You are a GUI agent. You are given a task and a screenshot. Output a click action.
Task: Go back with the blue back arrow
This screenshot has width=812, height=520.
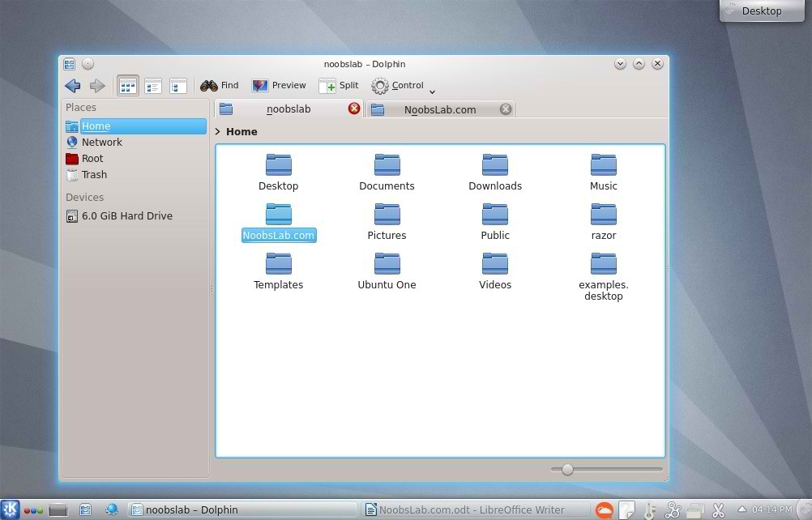[x=73, y=85]
